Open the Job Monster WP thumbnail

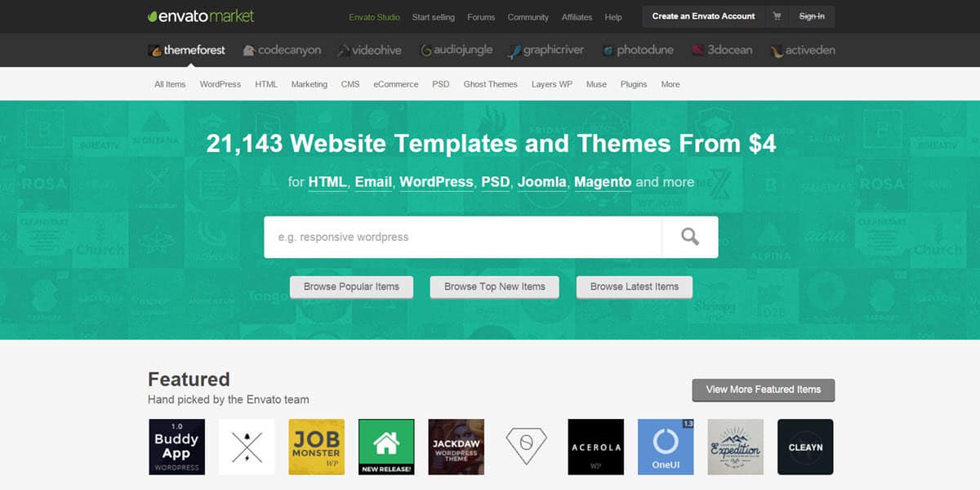click(x=316, y=447)
